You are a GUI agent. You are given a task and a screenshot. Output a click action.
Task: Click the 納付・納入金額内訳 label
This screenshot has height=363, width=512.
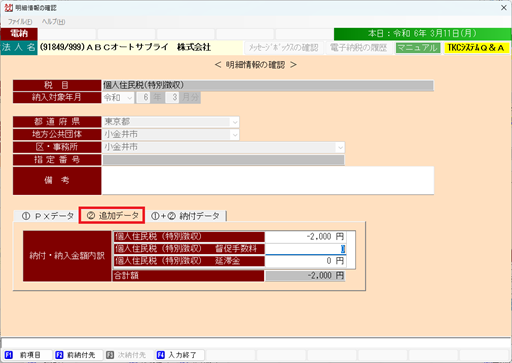coord(67,256)
